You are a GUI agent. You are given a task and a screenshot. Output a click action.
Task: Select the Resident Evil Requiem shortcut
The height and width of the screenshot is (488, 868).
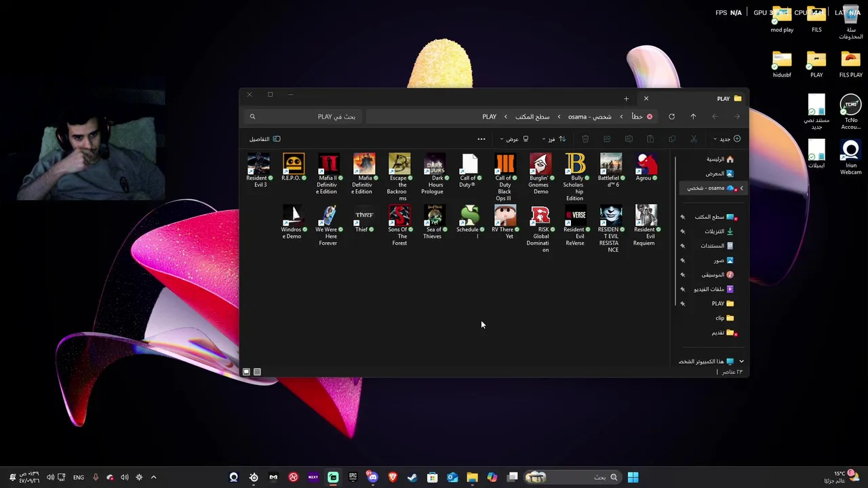pyautogui.click(x=646, y=226)
